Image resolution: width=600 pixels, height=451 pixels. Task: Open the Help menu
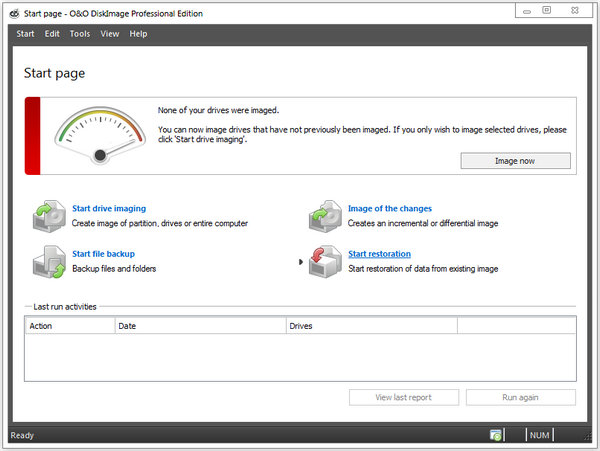point(138,34)
